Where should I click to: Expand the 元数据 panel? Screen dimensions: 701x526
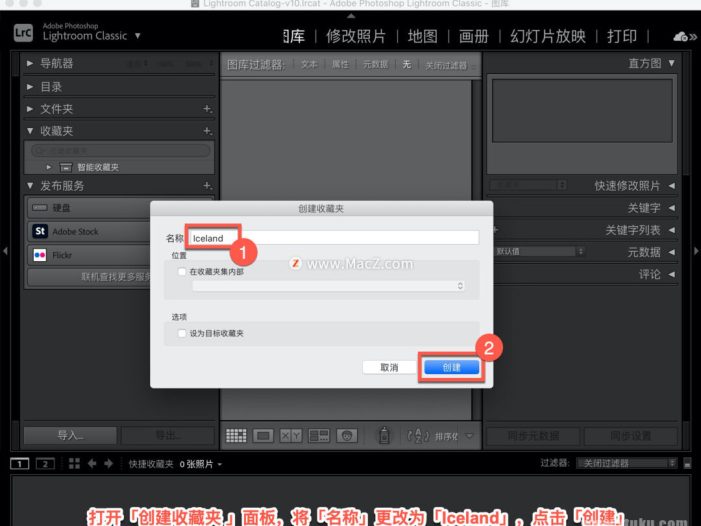click(672, 252)
